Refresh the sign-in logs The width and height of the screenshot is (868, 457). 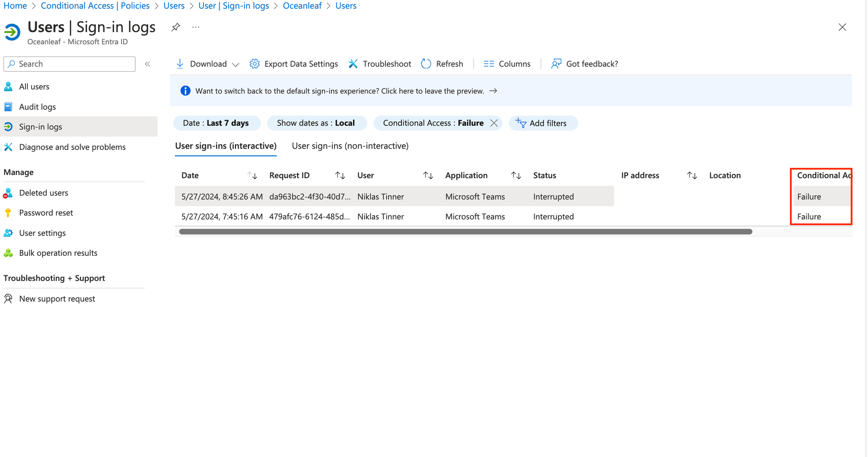pos(442,64)
